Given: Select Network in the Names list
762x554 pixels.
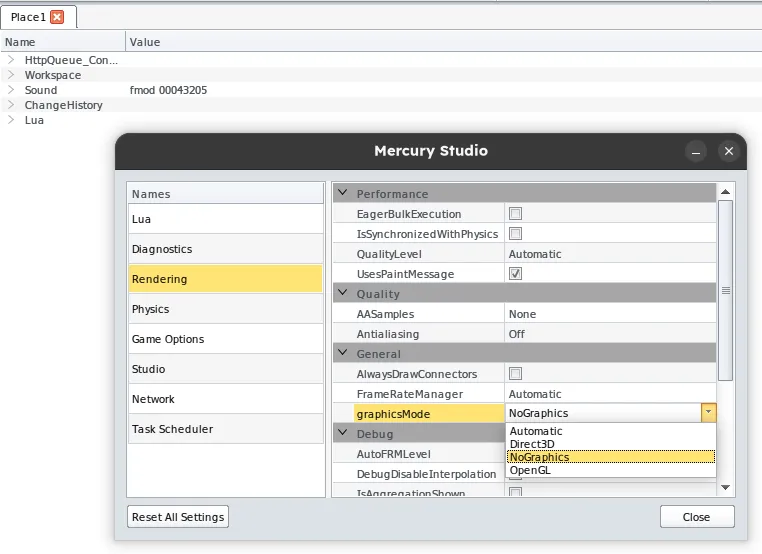Looking at the screenshot, I should pyautogui.click(x=225, y=399).
